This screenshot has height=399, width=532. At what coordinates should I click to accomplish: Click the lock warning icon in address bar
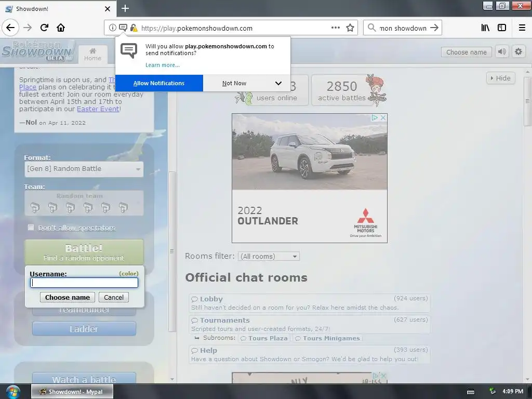click(x=134, y=28)
